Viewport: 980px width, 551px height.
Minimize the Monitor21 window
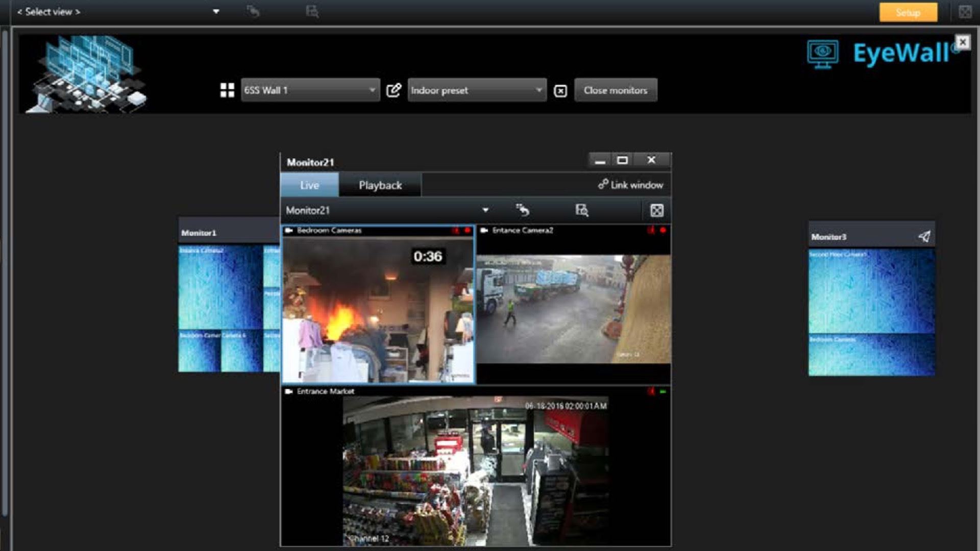click(600, 160)
